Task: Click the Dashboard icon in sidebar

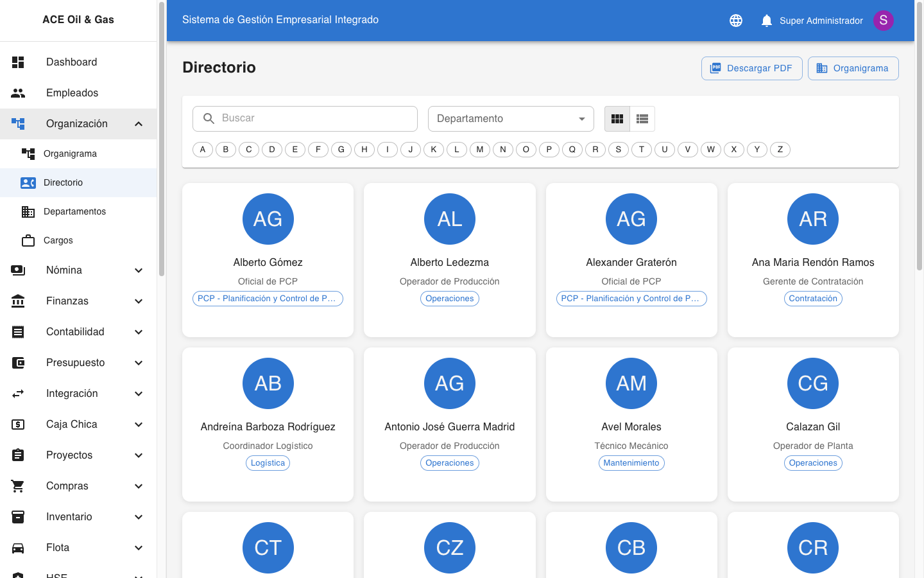Action: point(18,62)
